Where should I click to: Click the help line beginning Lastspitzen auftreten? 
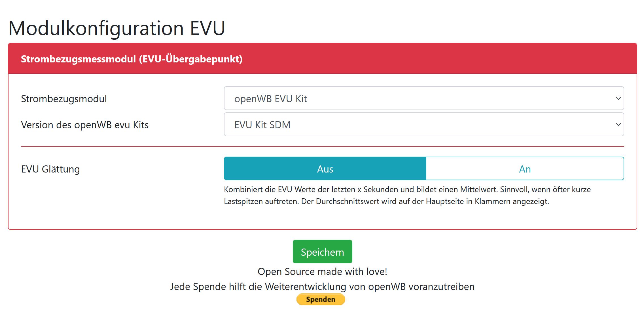coord(386,201)
